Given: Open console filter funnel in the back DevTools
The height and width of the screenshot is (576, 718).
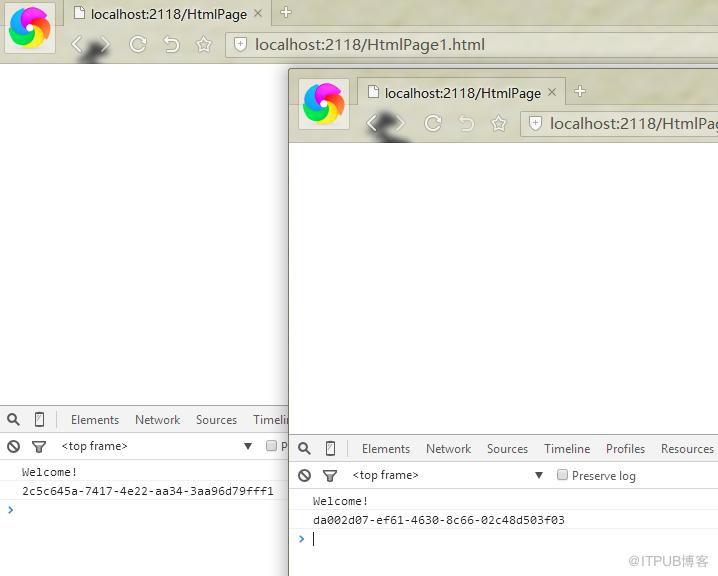Looking at the screenshot, I should point(39,446).
